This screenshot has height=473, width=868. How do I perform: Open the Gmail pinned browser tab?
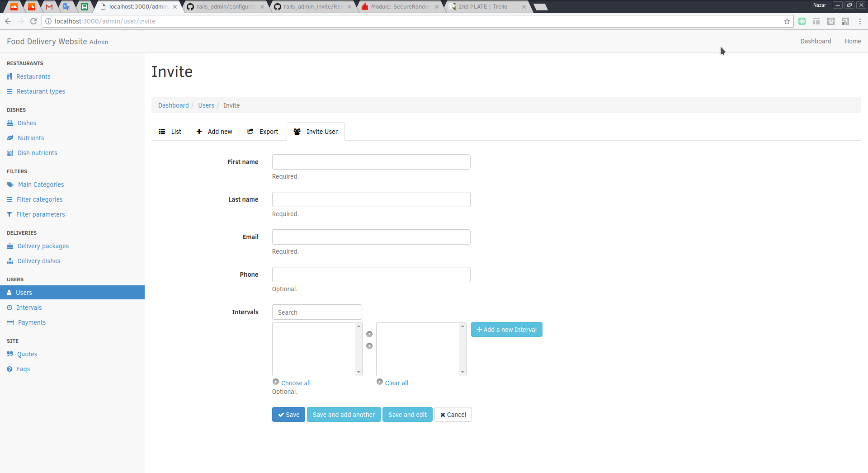(x=49, y=7)
